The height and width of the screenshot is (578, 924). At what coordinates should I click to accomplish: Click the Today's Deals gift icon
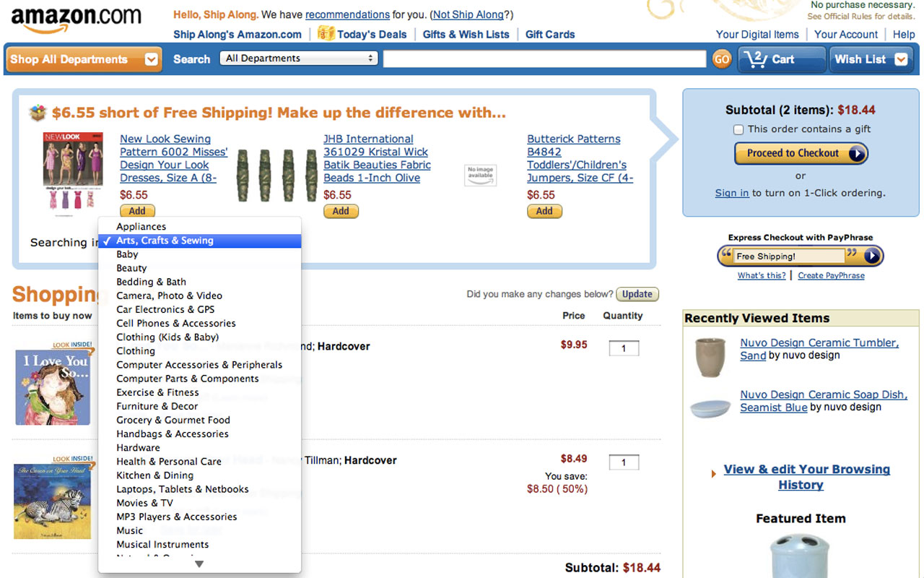[326, 33]
